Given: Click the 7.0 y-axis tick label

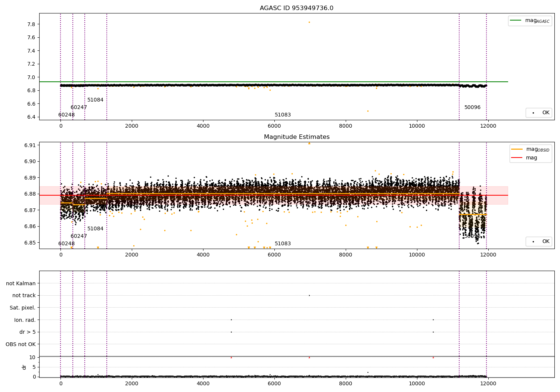Looking at the screenshot, I should click(31, 77).
